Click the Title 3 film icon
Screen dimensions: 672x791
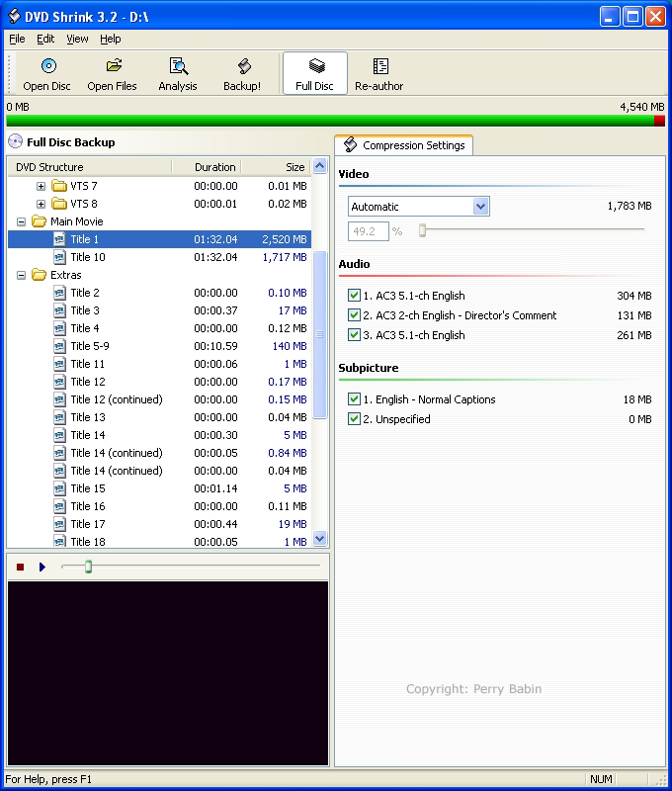point(59,310)
